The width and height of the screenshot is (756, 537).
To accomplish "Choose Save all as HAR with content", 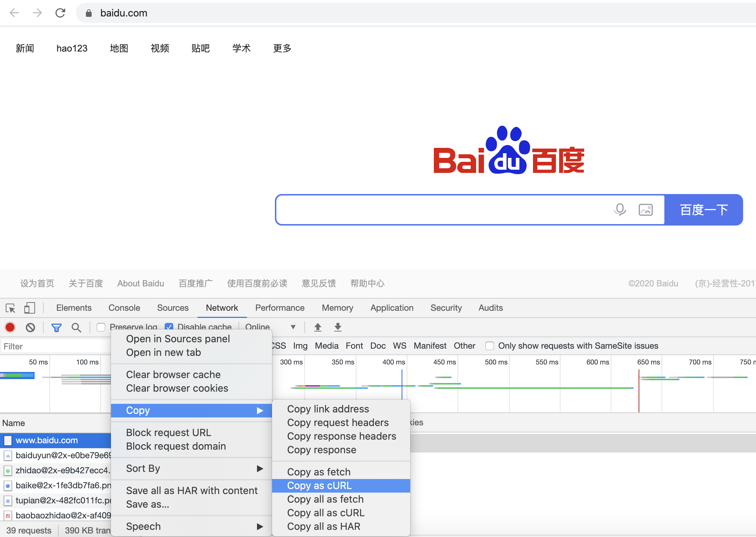I will point(192,491).
